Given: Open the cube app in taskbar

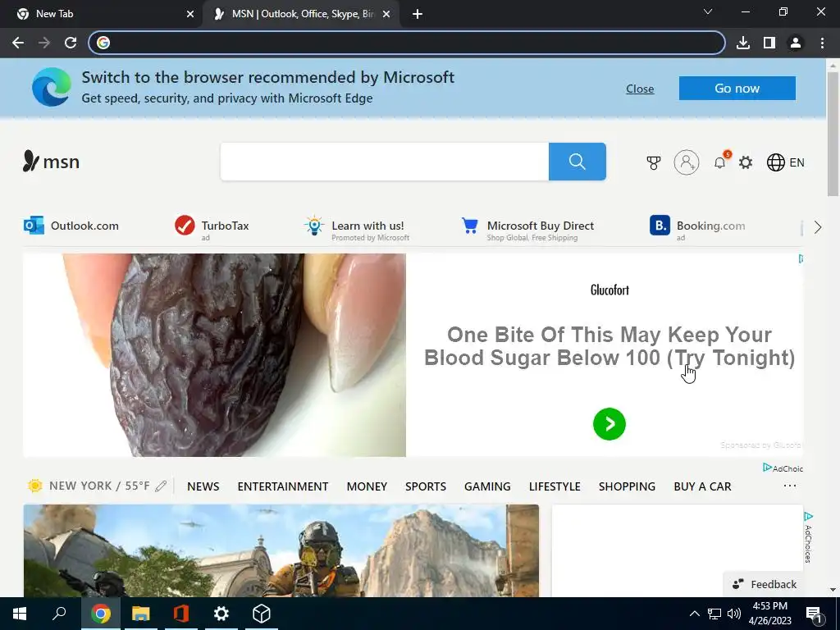Looking at the screenshot, I should click(261, 614).
